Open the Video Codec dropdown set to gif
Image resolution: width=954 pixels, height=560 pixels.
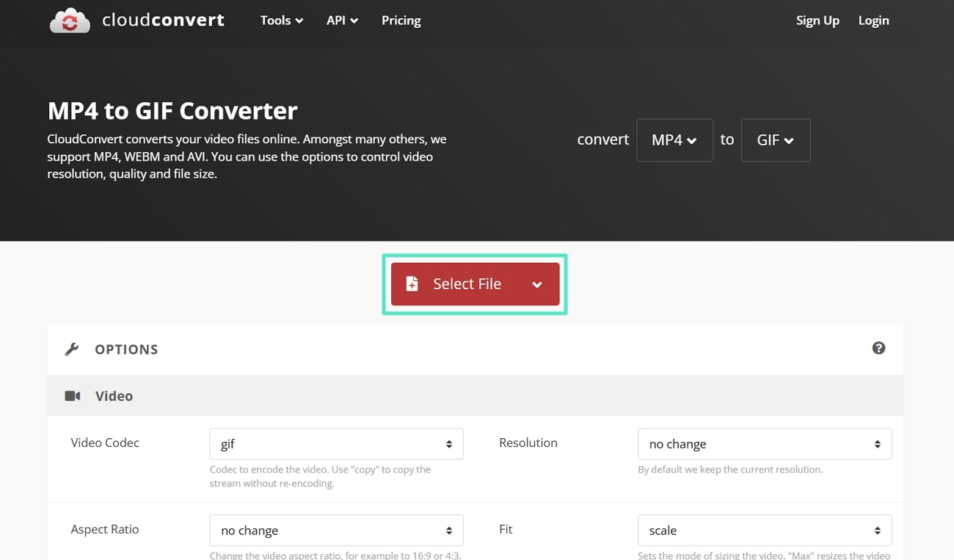[x=336, y=444]
